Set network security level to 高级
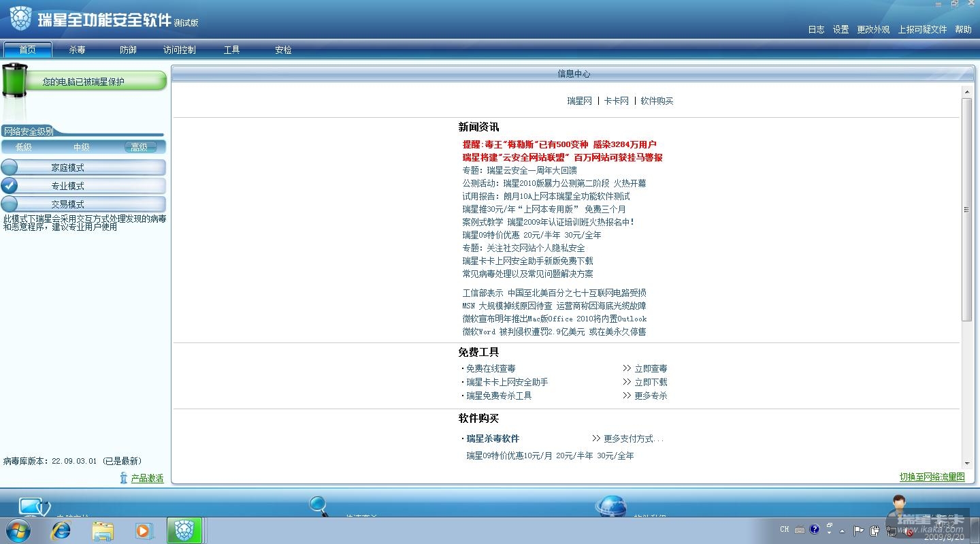 pos(140,147)
